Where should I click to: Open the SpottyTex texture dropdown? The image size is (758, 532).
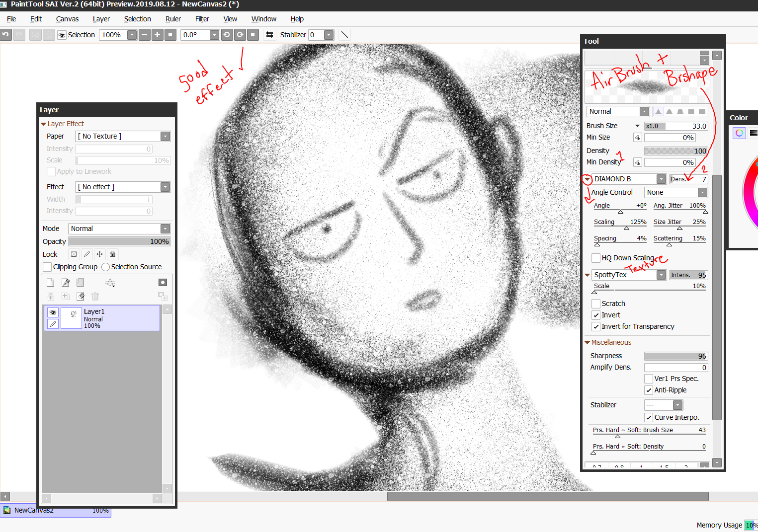(629, 275)
